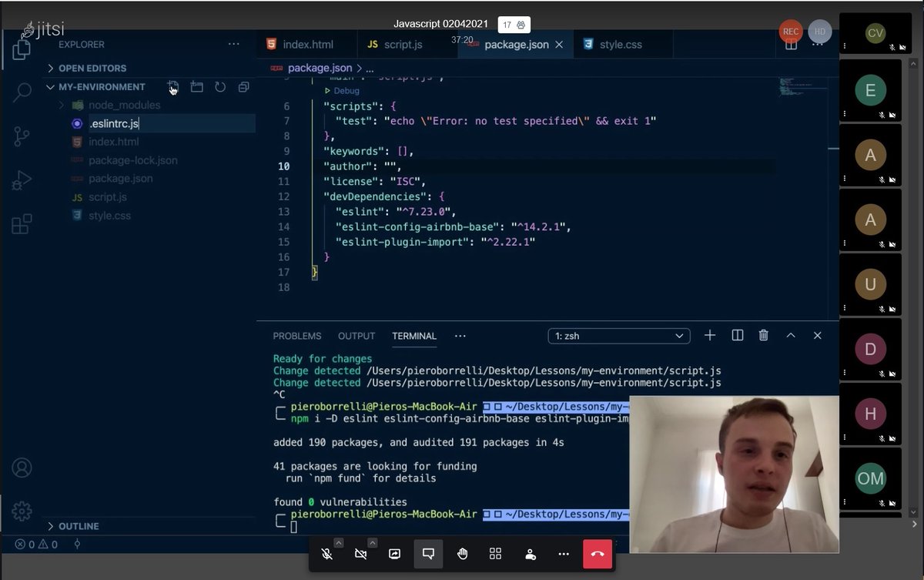Kill the terminal with trash icon

click(764, 335)
